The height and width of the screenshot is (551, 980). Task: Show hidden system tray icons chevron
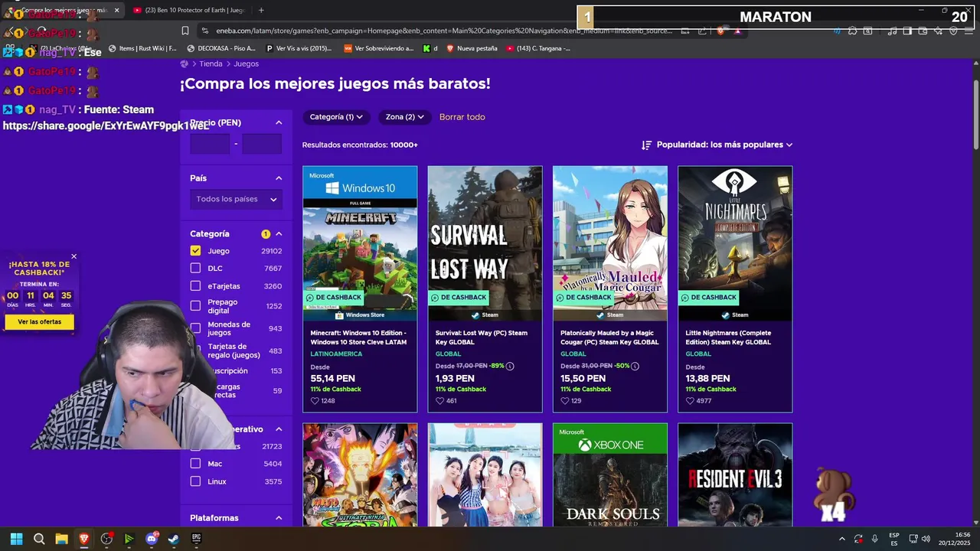[x=841, y=539]
